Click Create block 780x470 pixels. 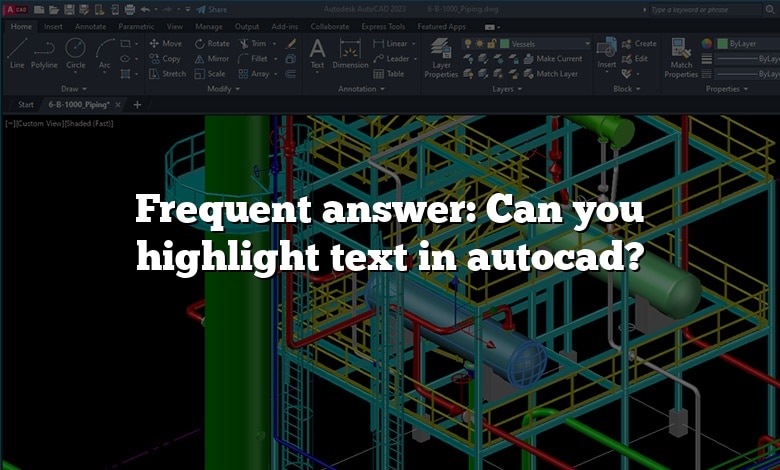[x=639, y=44]
